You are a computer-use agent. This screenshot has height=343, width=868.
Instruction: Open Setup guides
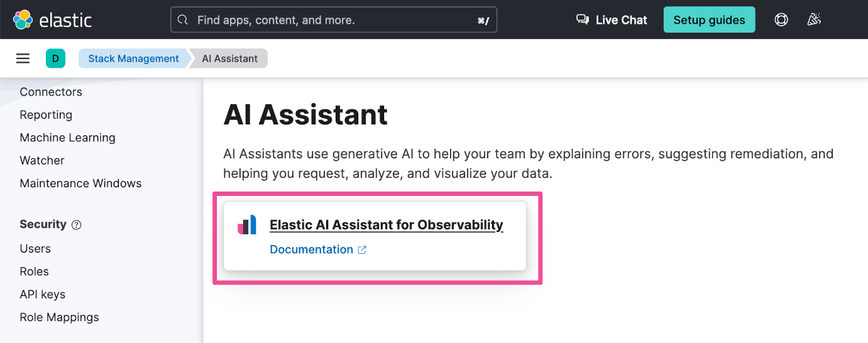click(x=709, y=20)
